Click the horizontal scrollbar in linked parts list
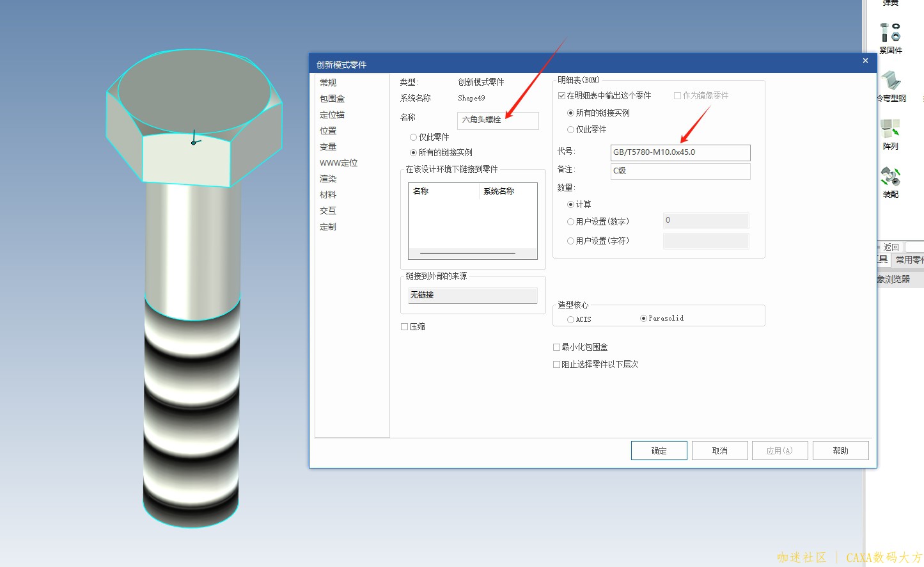924x567 pixels. click(467, 253)
